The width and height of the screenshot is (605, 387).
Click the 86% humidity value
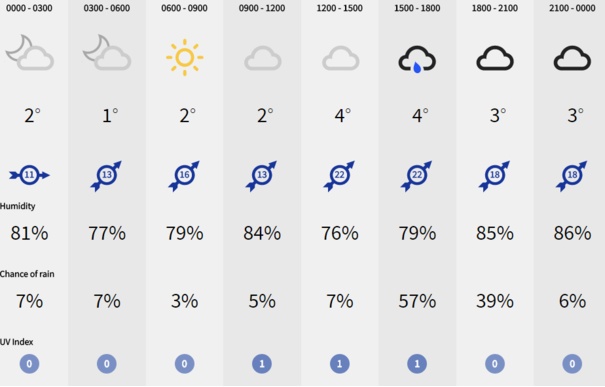point(572,233)
